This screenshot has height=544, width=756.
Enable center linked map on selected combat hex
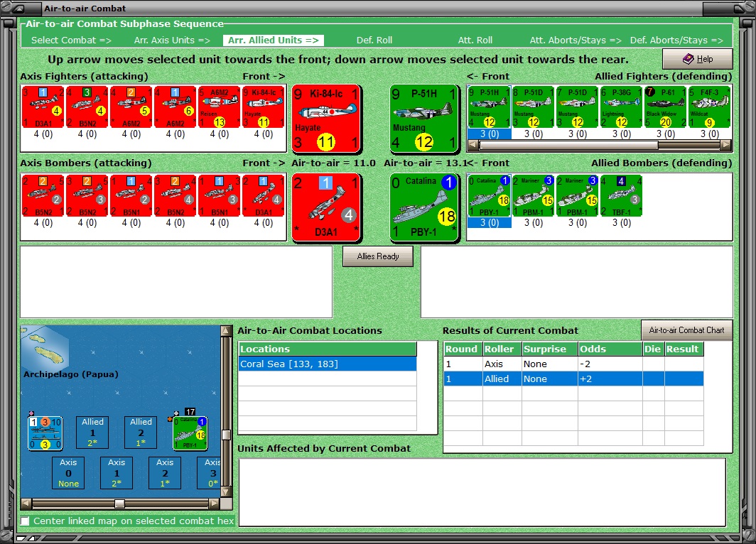[25, 521]
